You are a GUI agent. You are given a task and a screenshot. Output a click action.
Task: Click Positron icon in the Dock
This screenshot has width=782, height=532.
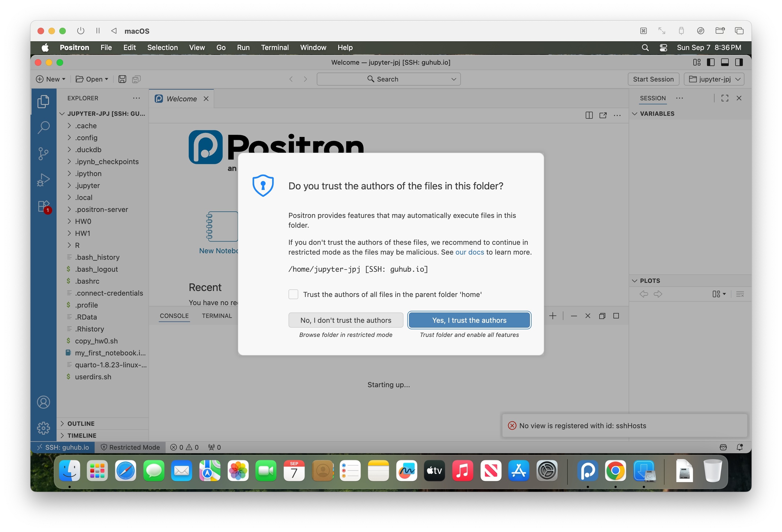[x=588, y=471]
